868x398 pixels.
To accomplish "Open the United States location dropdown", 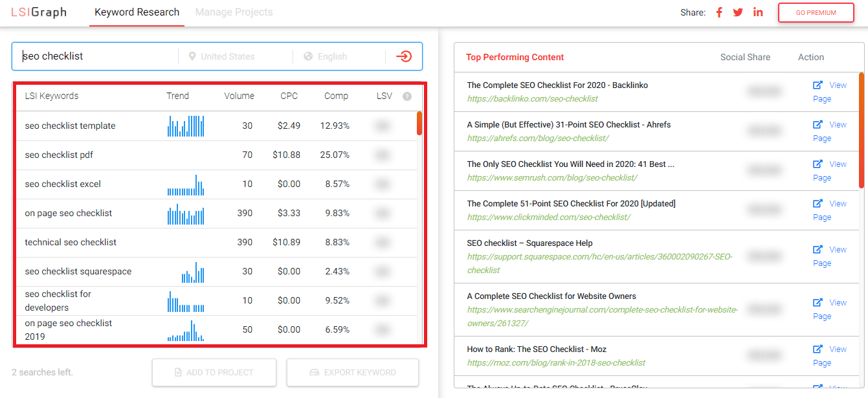I will 236,56.
